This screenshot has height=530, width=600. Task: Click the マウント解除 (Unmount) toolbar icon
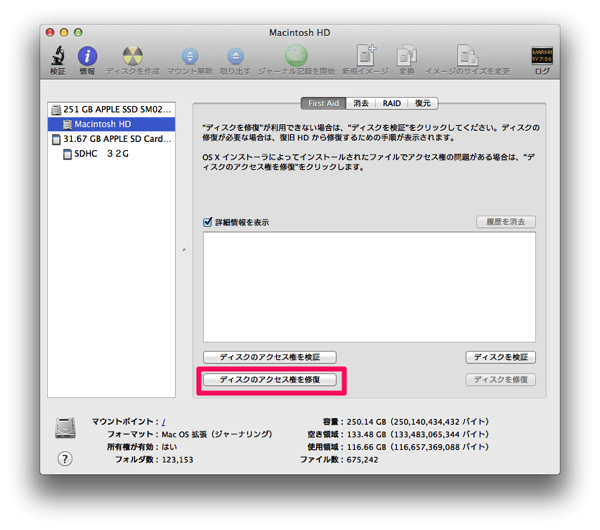click(190, 56)
